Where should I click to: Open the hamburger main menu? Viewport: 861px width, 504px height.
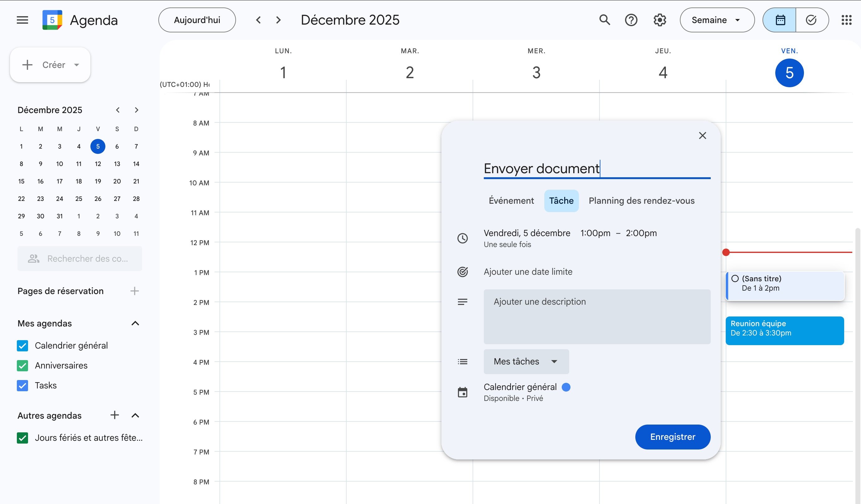[22, 20]
